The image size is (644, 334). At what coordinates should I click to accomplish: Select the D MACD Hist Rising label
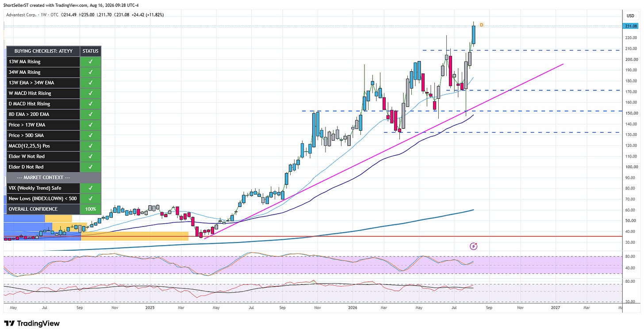(30, 104)
